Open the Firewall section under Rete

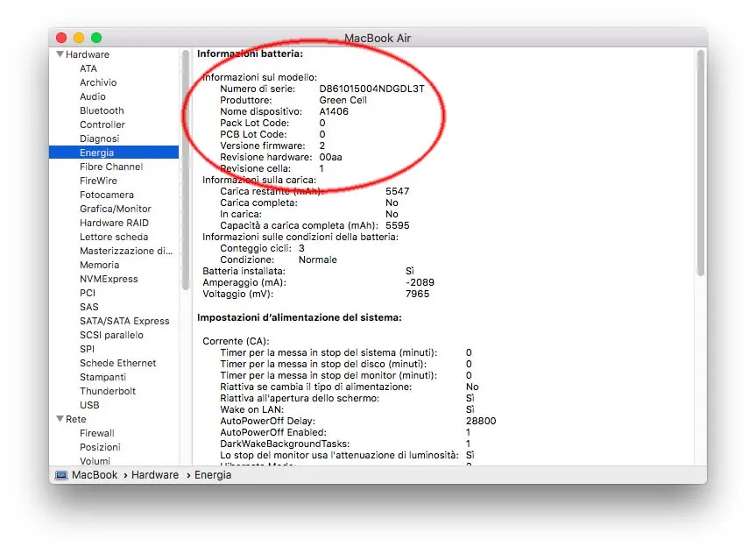click(97, 433)
